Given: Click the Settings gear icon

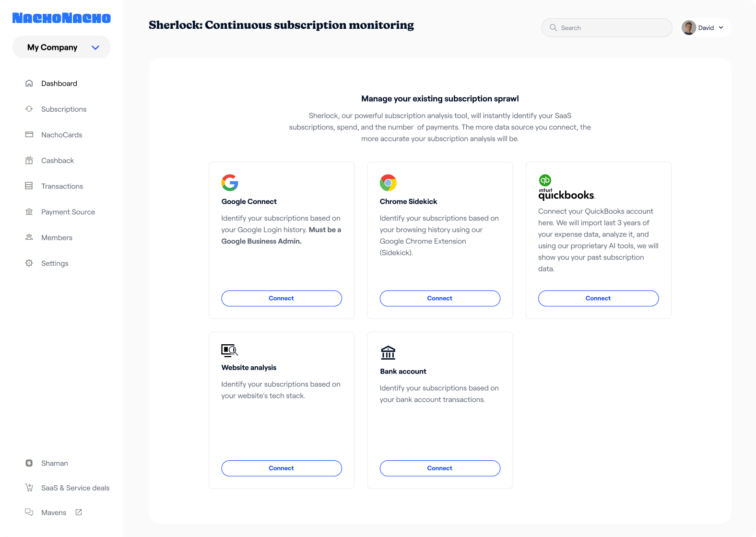Looking at the screenshot, I should [29, 263].
